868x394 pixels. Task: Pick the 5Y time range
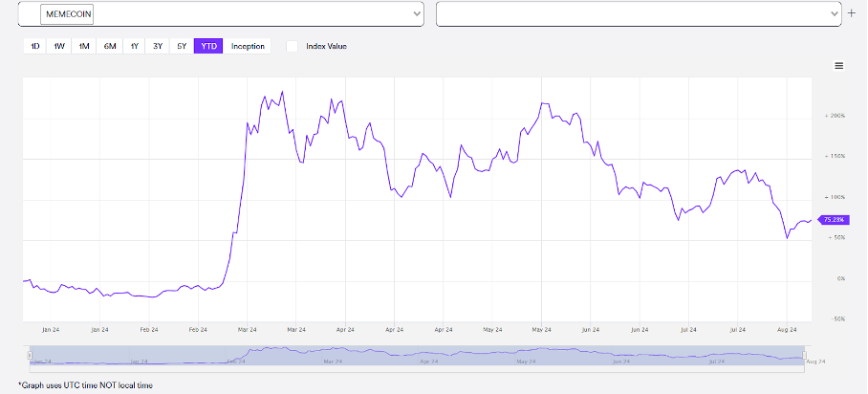(x=182, y=46)
